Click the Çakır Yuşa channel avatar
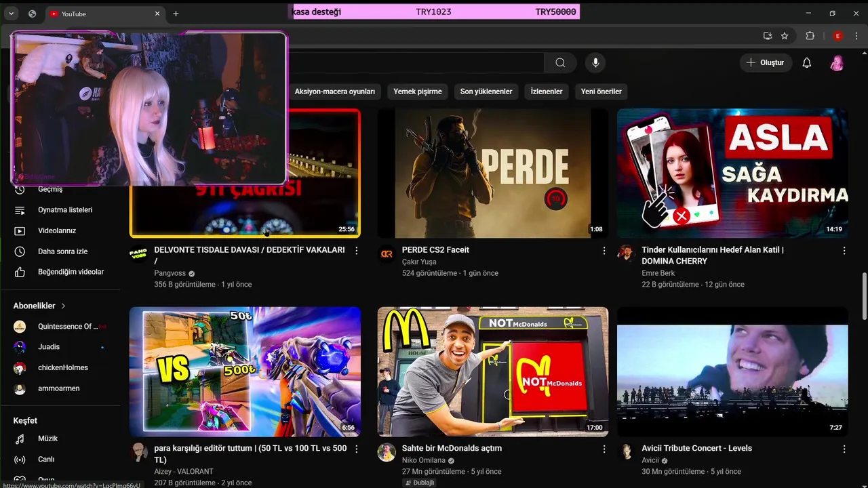Viewport: 868px width, 488px height. click(x=387, y=253)
